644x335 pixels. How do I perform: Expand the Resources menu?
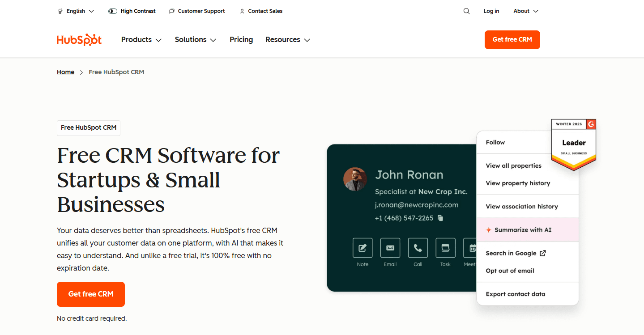tap(288, 40)
